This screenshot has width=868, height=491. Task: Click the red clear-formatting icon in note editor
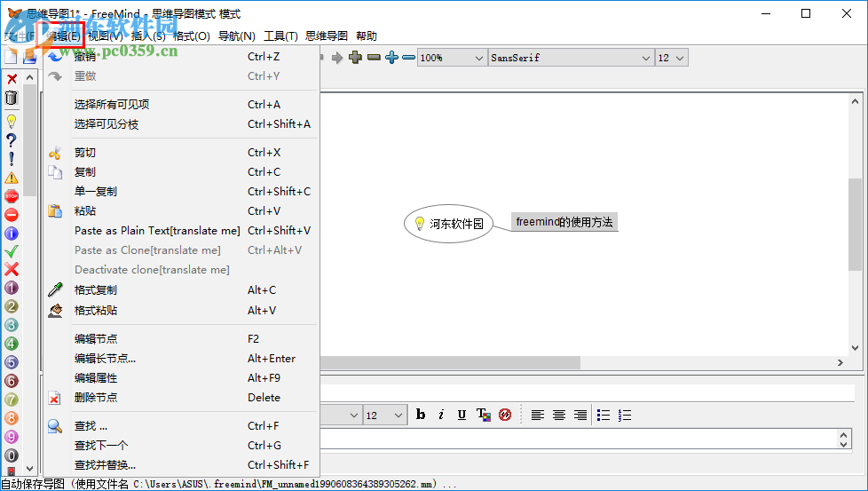click(x=505, y=415)
